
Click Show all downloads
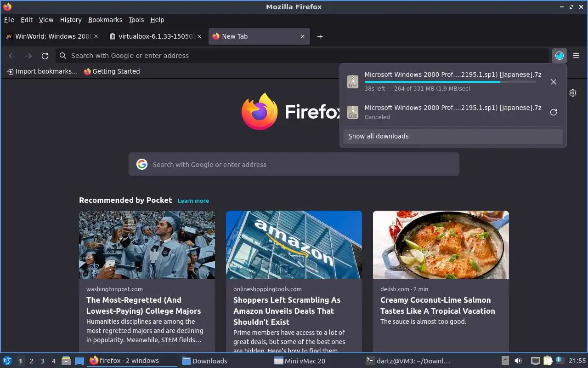453,136
